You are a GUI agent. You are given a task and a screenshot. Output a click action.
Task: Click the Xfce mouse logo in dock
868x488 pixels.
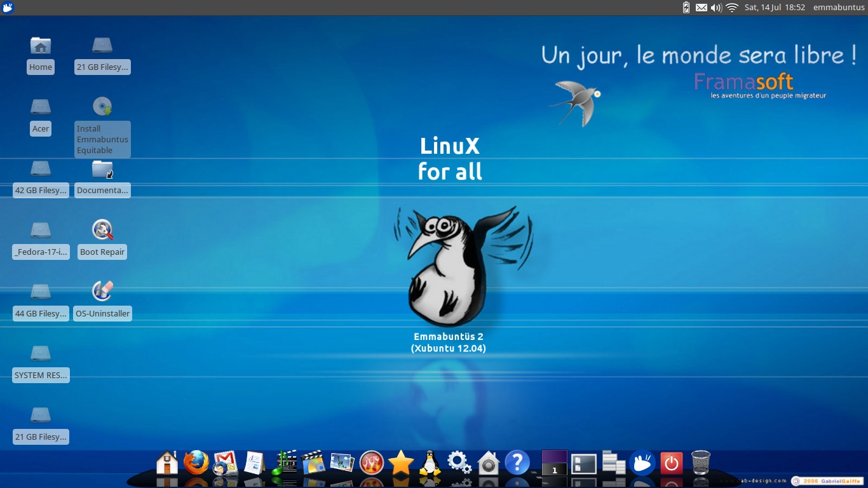click(642, 463)
